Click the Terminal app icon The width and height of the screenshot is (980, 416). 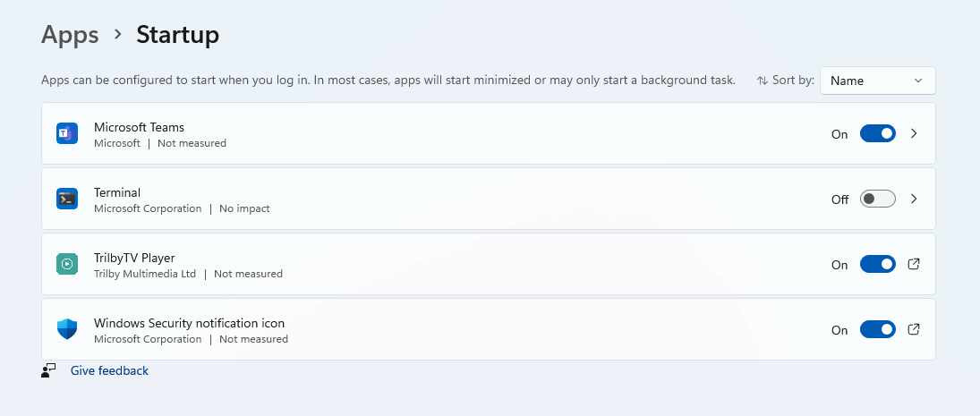(67, 199)
